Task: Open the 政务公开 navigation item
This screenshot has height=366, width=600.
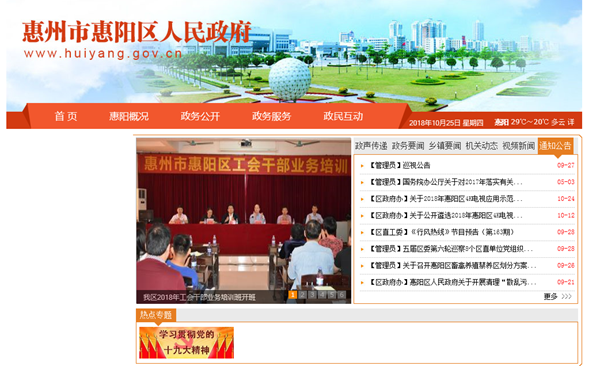Action: [200, 116]
